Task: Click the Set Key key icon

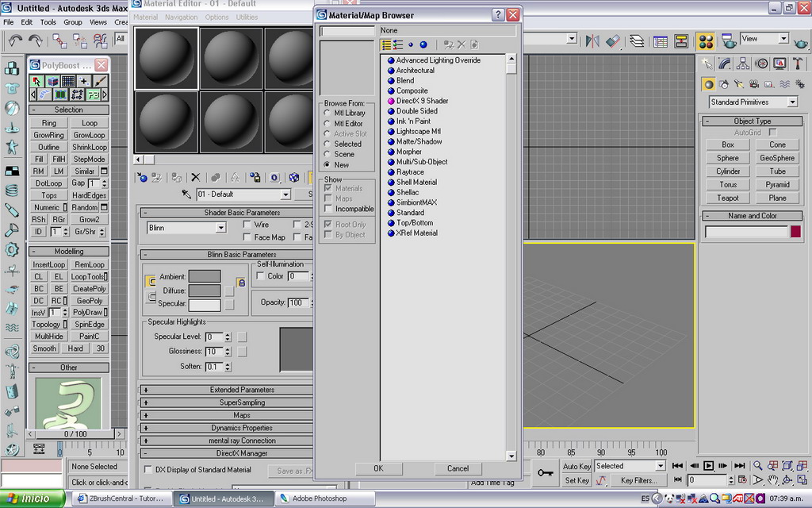Action: click(546, 473)
